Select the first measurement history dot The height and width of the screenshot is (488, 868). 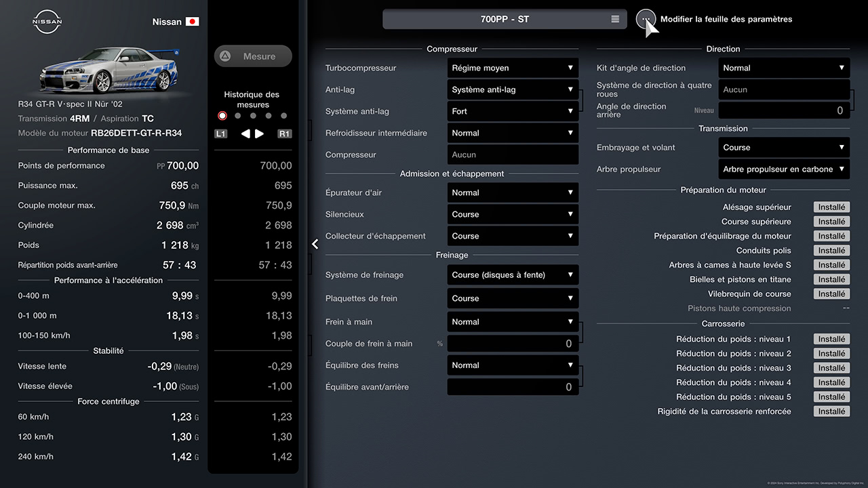pos(222,116)
